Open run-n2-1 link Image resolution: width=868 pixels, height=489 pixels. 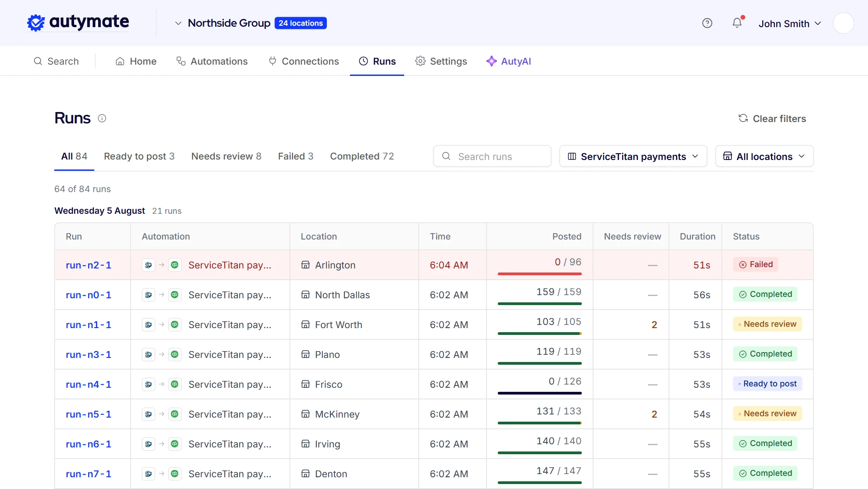click(89, 265)
